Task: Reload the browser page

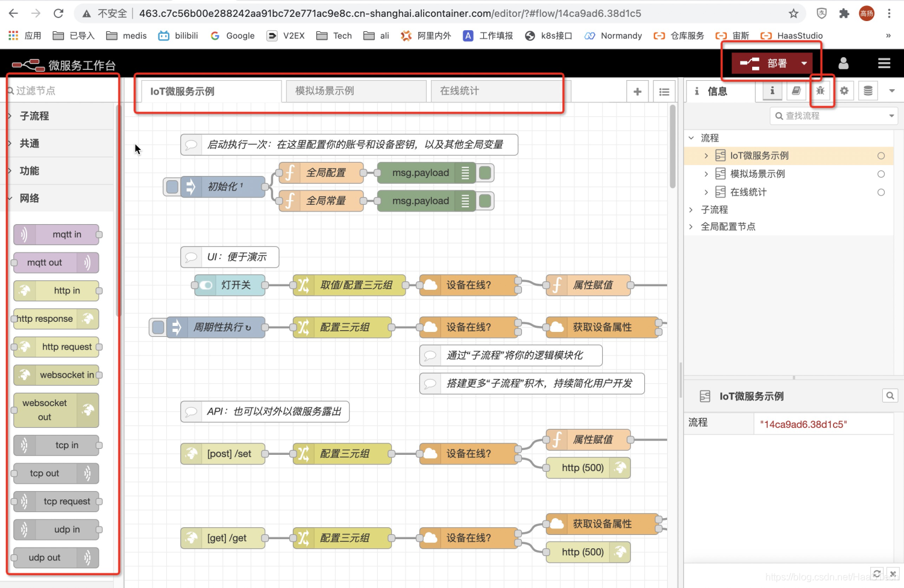Action: pos(58,13)
